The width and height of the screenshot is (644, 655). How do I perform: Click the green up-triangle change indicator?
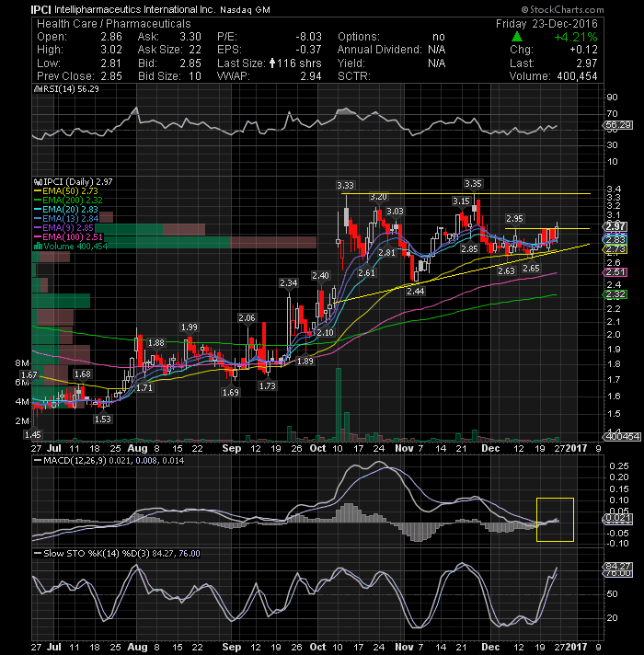tap(517, 37)
